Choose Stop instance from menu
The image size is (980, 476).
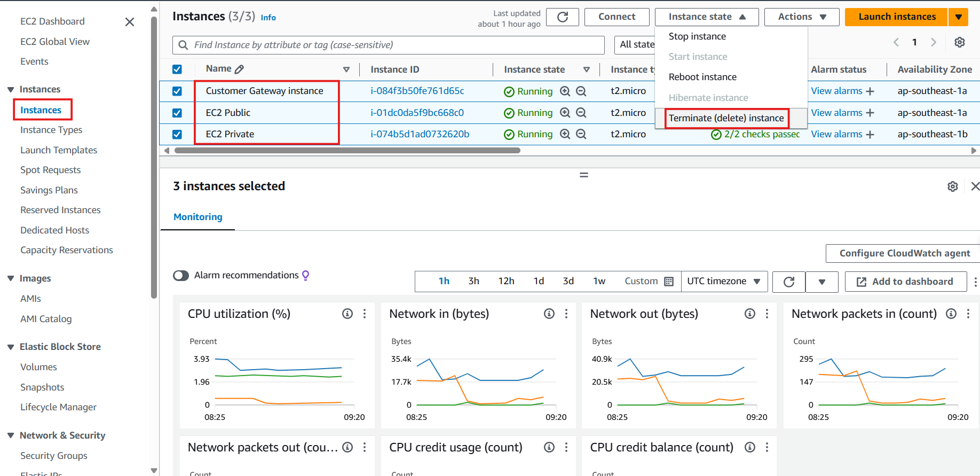pos(697,36)
